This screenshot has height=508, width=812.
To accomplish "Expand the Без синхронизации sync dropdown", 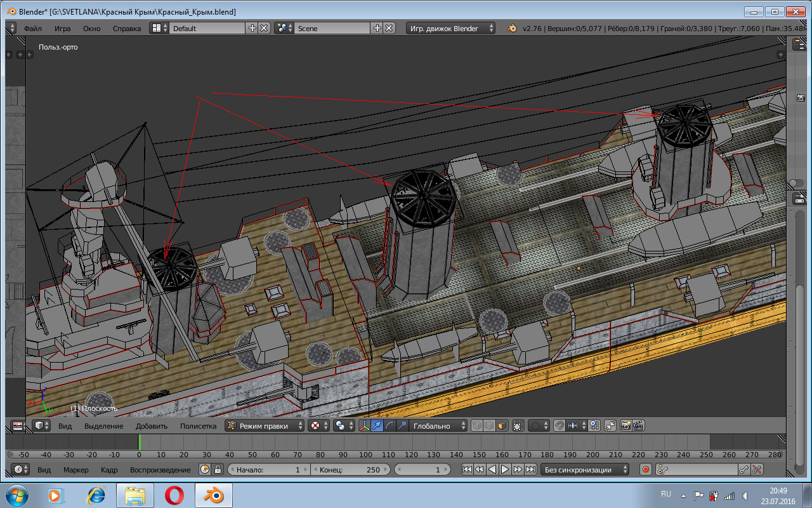I will pos(585,470).
